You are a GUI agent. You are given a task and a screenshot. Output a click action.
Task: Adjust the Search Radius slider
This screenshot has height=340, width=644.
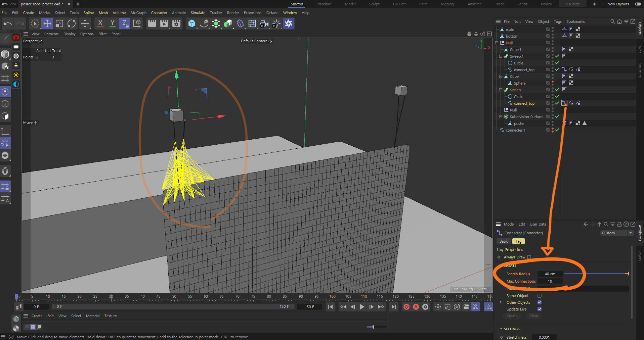(597, 274)
